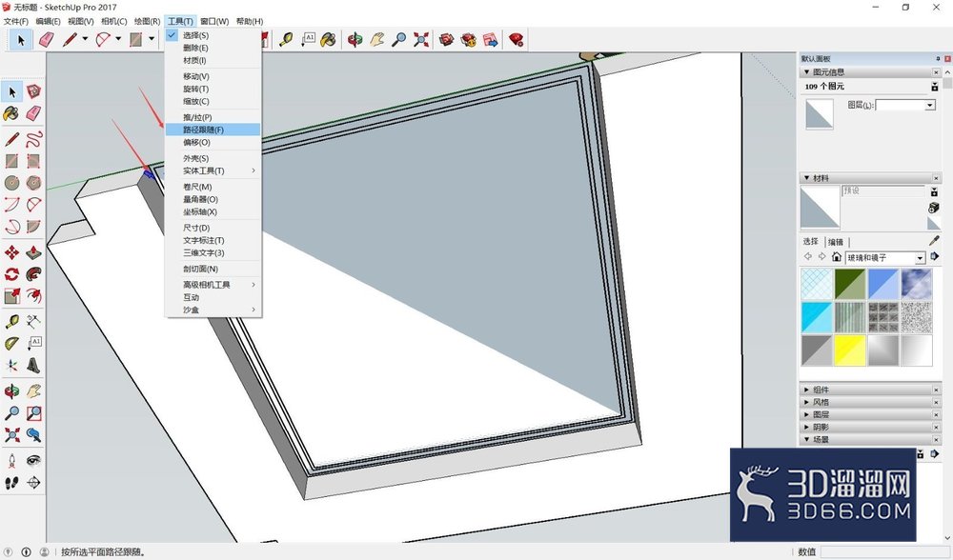953x560 pixels.
Task: Pick the dark green material swatch
Action: click(850, 284)
